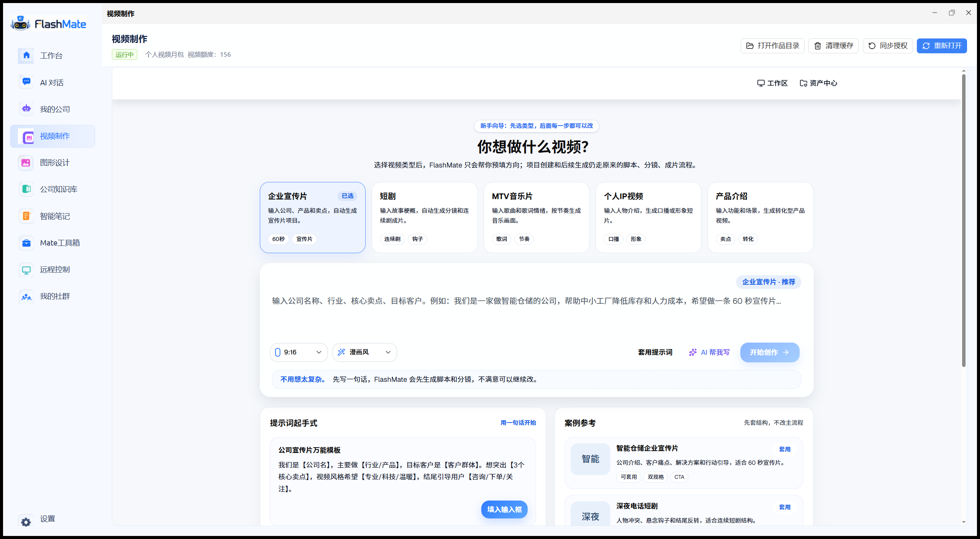Click 填入输入框 on 公司宣传片万能模板
This screenshot has width=980, height=539.
[504, 509]
